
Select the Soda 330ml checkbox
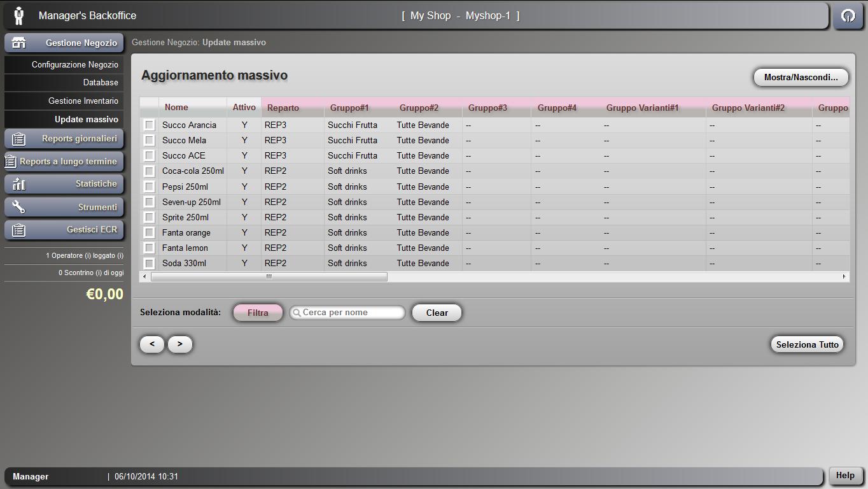point(150,264)
